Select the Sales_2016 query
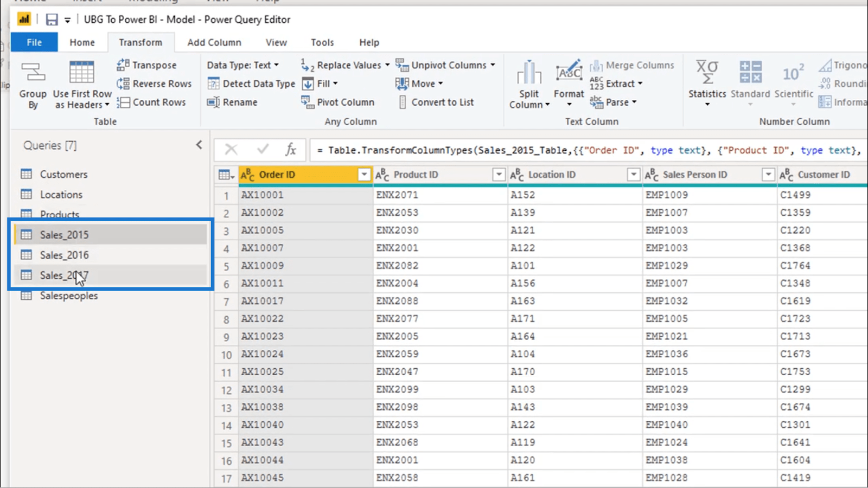The width and height of the screenshot is (868, 488). pos(111,255)
